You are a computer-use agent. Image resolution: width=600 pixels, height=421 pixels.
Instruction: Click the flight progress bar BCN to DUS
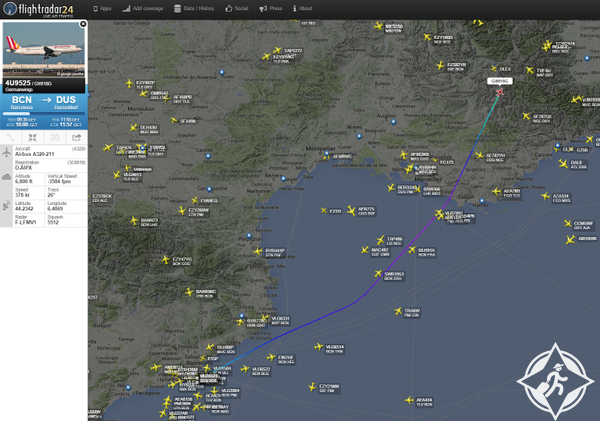coord(44,114)
